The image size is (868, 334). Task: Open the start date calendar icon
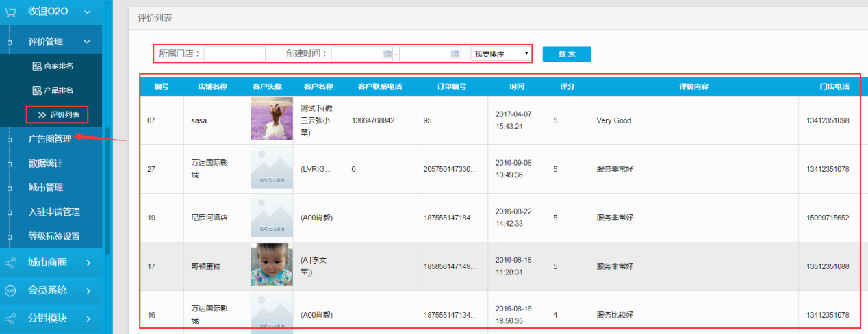[387, 53]
